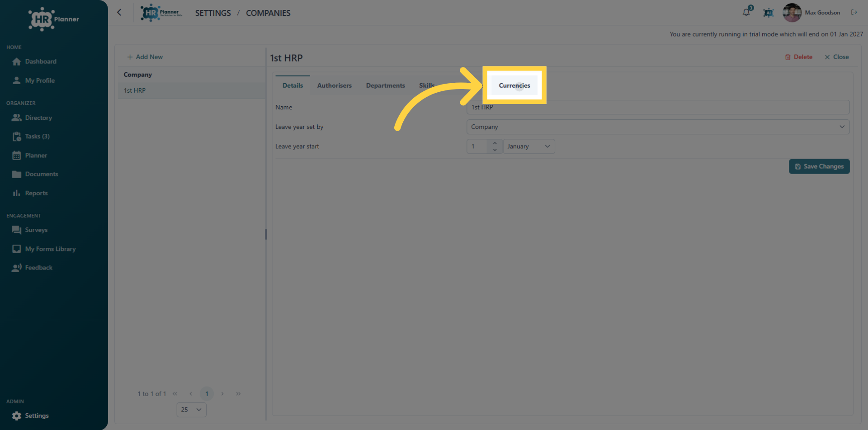
Task: Go to next page of companies
Action: [222, 394]
